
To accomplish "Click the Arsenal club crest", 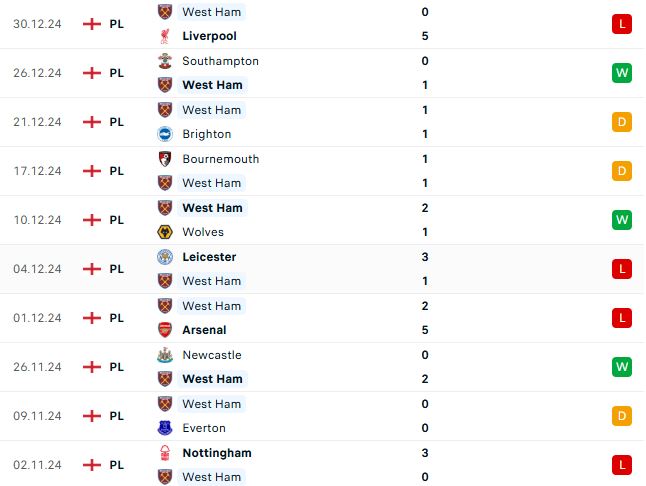I will tap(165, 330).
